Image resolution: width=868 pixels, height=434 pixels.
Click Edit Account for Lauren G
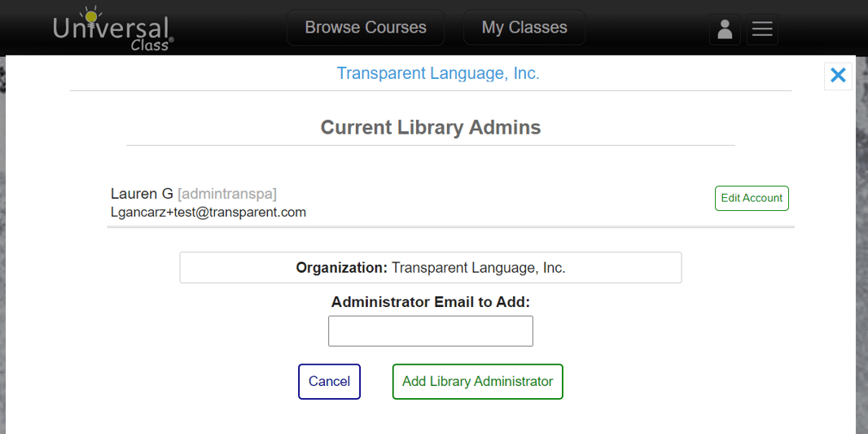[x=752, y=198]
